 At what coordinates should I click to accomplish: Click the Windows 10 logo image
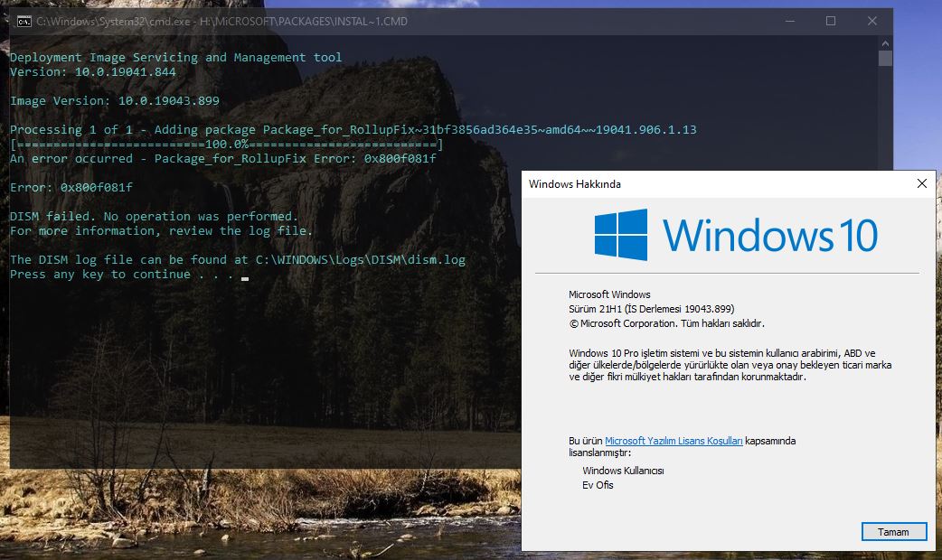(x=736, y=235)
